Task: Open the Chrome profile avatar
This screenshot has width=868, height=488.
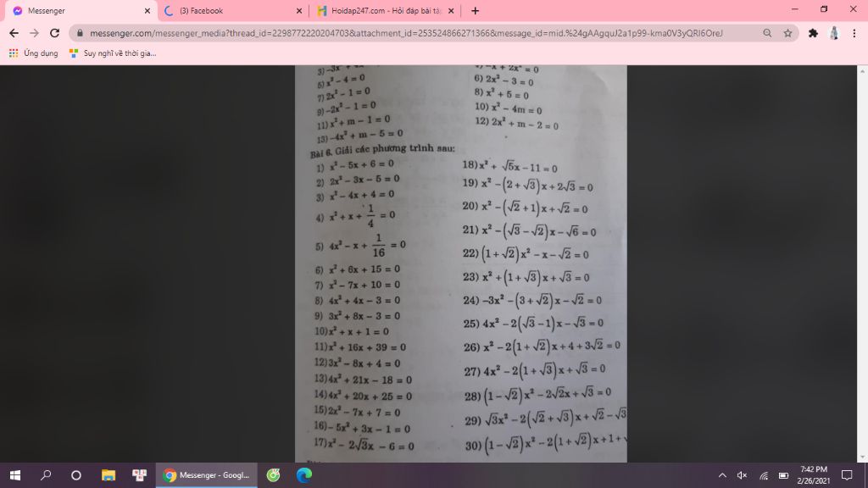Action: pos(834,33)
